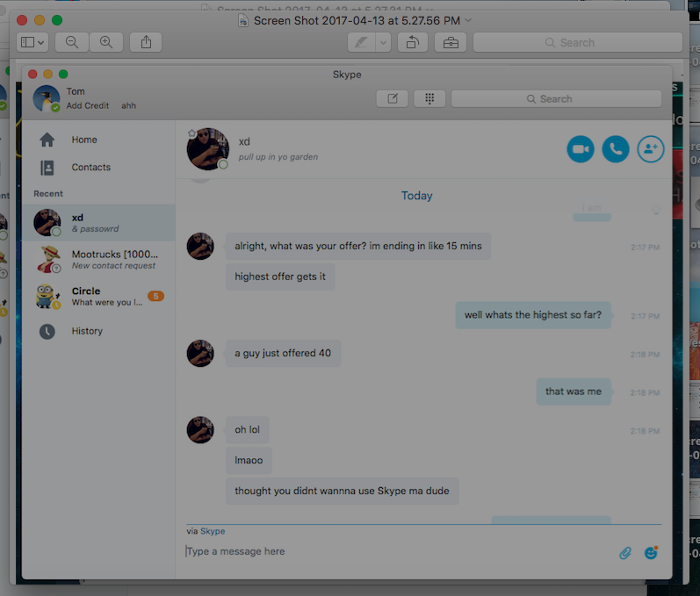Open Tom's profile picture in Skype
This screenshot has height=596, width=700.
[x=47, y=98]
